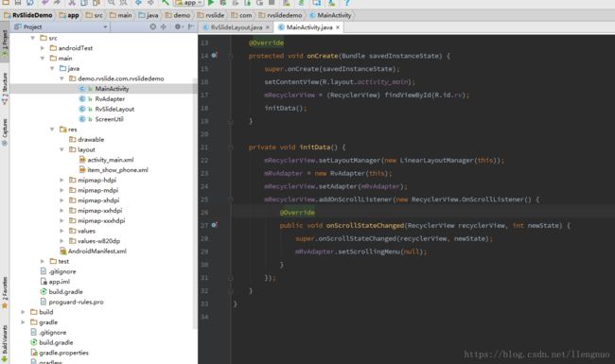
Task: Open the Help question mark icon
Action: (346, 3)
